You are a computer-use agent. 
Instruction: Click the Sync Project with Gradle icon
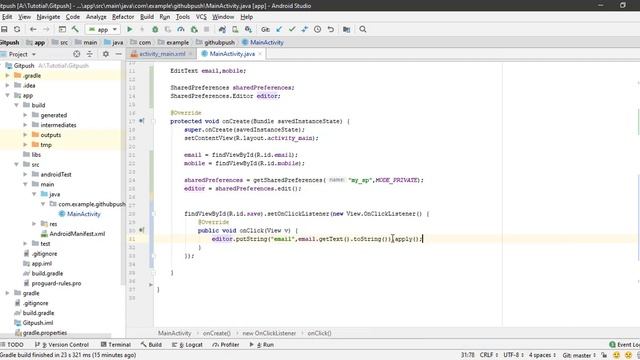(222, 29)
